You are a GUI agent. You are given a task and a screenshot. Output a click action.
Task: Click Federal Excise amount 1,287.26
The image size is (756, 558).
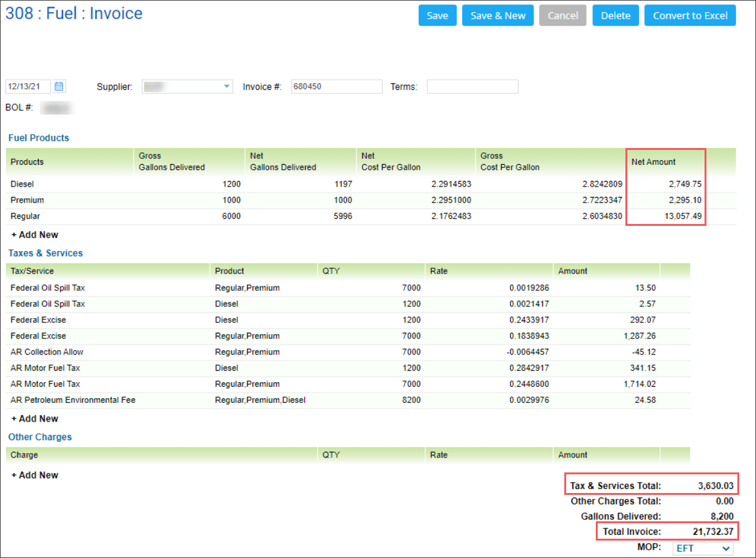pos(640,336)
